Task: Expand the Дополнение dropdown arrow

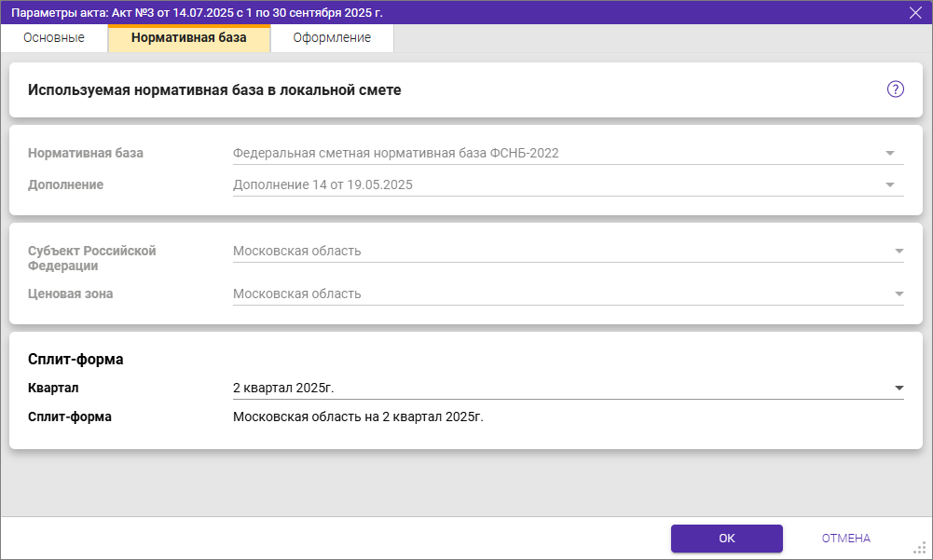Action: coord(889,184)
